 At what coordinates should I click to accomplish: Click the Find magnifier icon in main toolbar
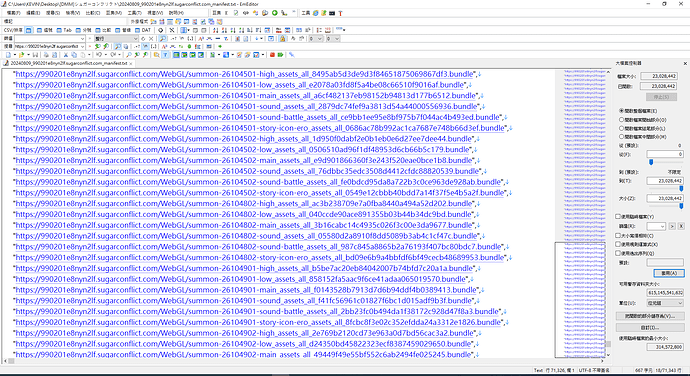[128, 55]
